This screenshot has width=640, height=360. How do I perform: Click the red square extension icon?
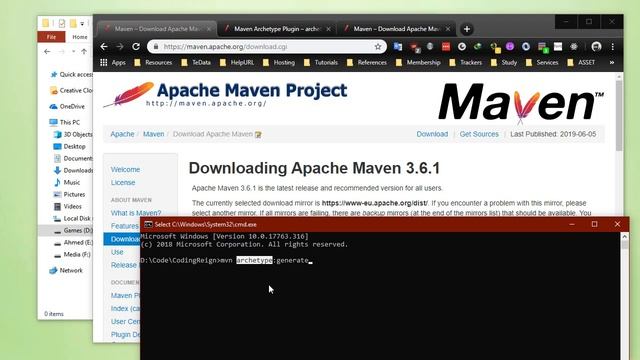point(446,47)
